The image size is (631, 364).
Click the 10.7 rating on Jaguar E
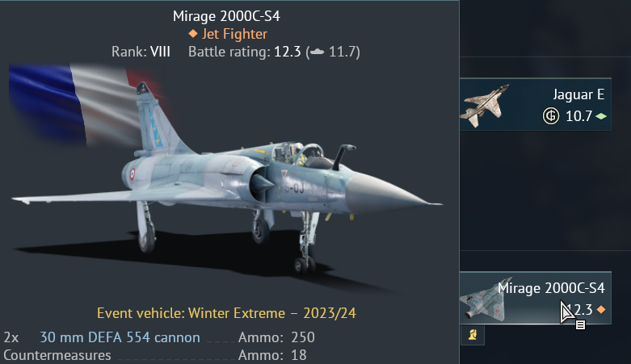(x=578, y=116)
